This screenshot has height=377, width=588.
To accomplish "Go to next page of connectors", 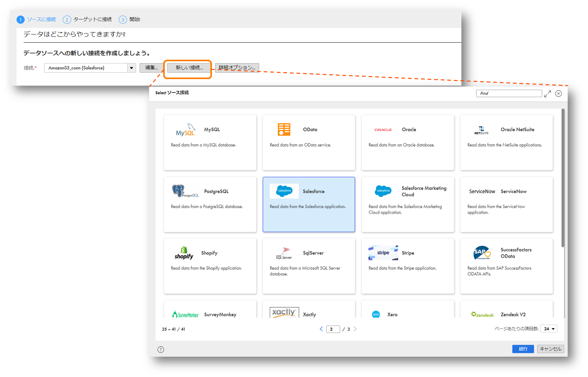I will [x=355, y=329].
